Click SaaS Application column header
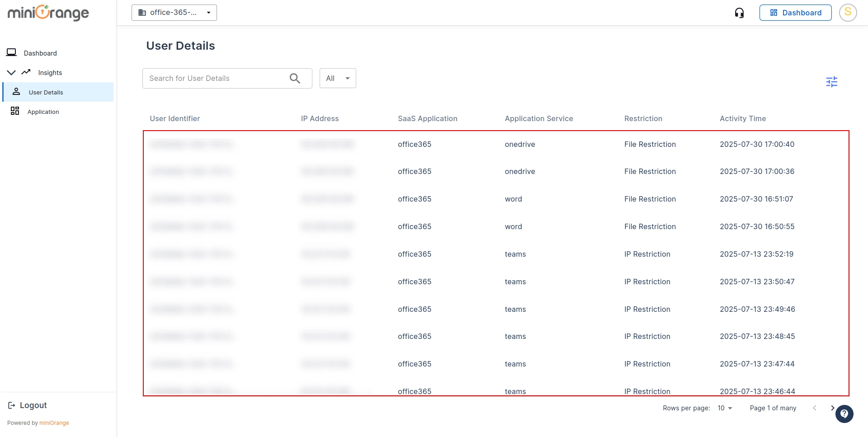The image size is (868, 437). [x=427, y=118]
